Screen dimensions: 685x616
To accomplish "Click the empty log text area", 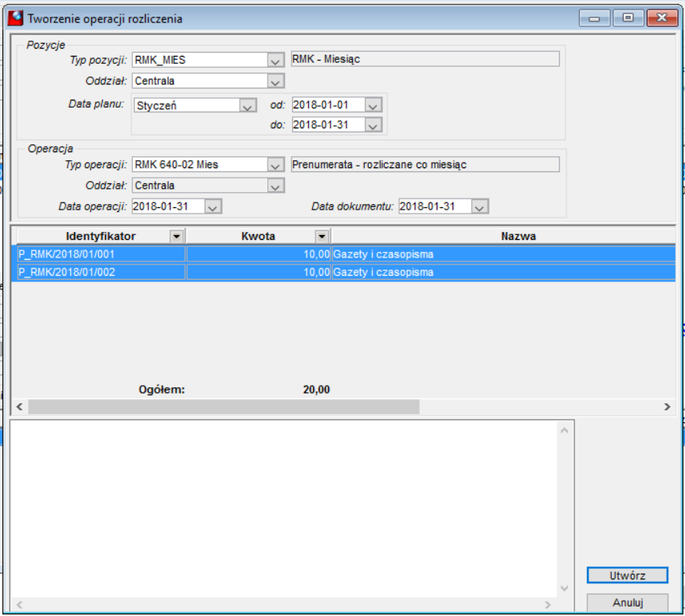I will (283, 509).
